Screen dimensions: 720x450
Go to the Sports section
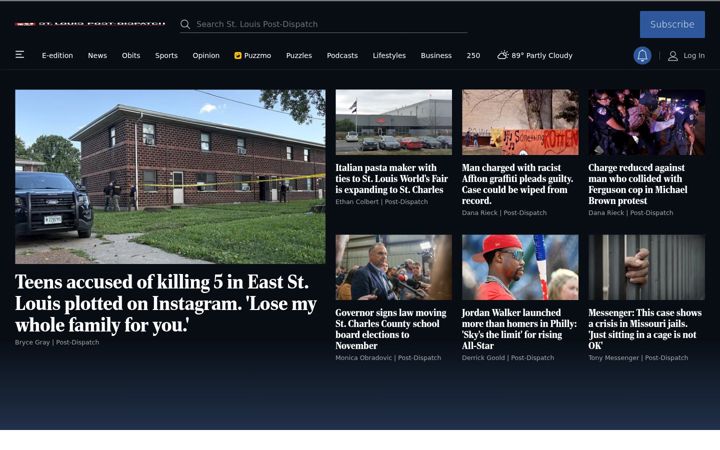coord(166,56)
